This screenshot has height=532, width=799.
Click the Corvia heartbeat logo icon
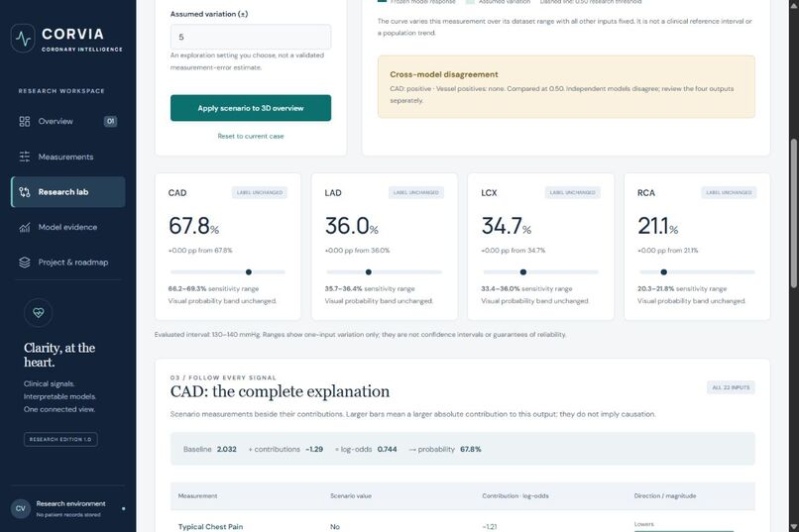click(23, 39)
